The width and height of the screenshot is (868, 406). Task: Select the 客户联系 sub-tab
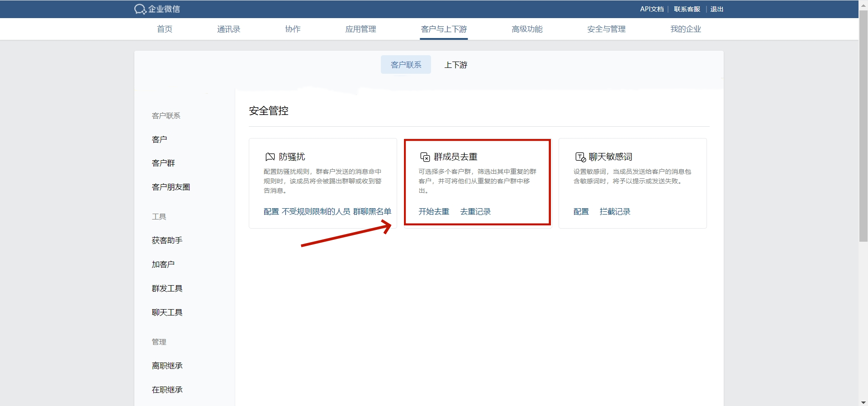click(x=406, y=65)
